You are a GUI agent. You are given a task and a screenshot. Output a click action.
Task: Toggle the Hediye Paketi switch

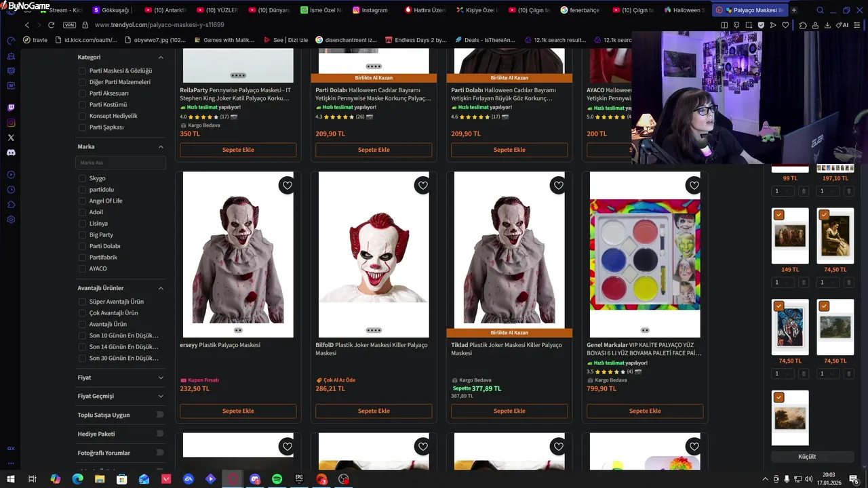(160, 433)
